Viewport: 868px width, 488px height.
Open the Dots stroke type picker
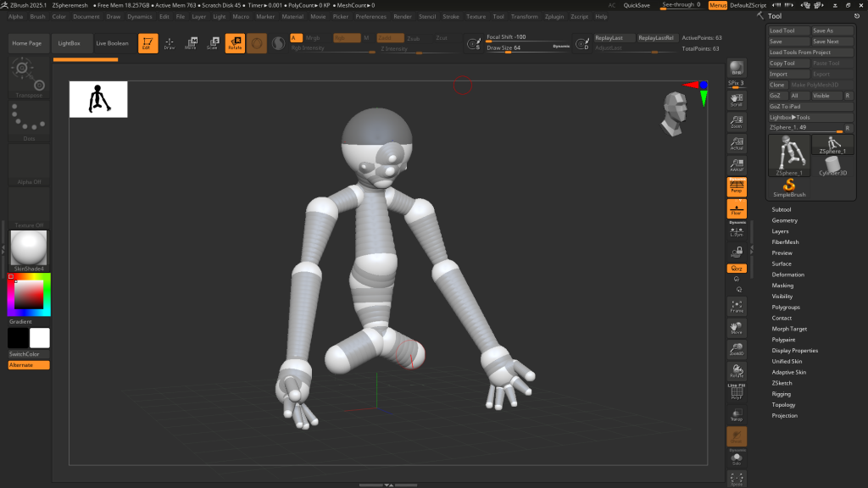tap(29, 121)
